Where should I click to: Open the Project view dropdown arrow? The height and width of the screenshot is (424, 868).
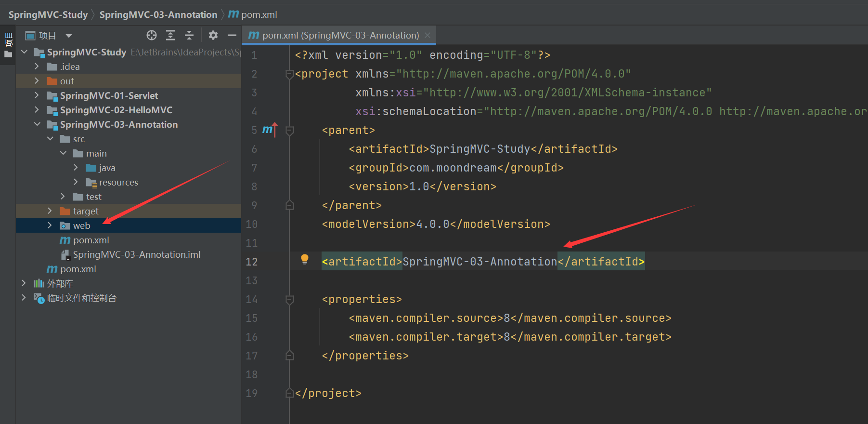pos(69,36)
